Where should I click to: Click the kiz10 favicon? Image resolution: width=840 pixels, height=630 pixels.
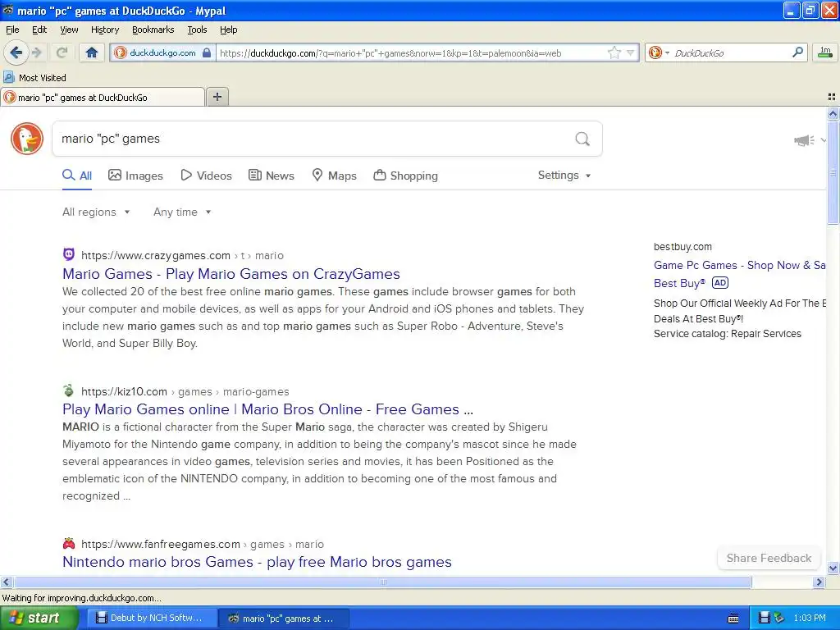point(69,390)
